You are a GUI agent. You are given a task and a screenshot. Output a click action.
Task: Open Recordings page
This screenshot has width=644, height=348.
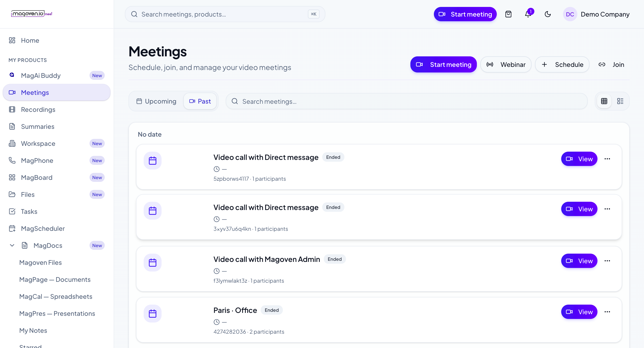tap(56, 109)
